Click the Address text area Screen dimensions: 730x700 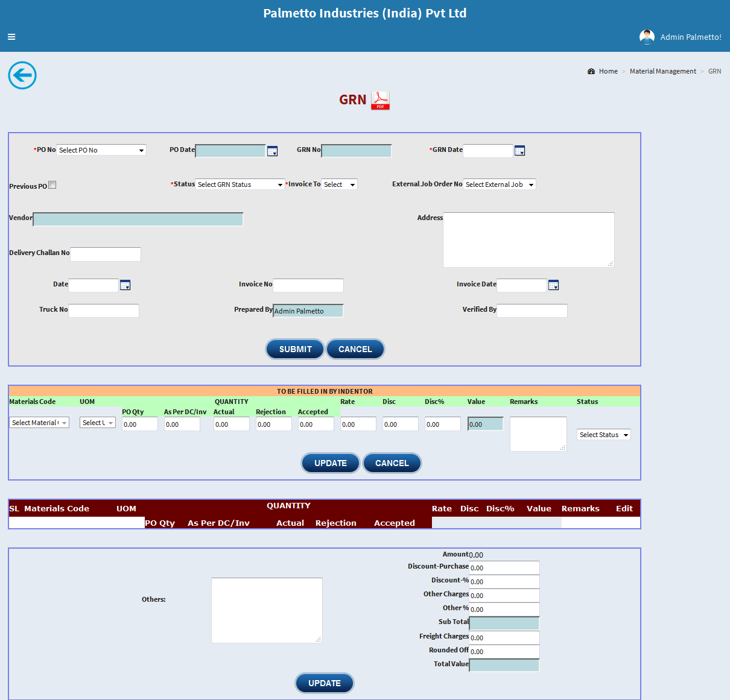528,240
